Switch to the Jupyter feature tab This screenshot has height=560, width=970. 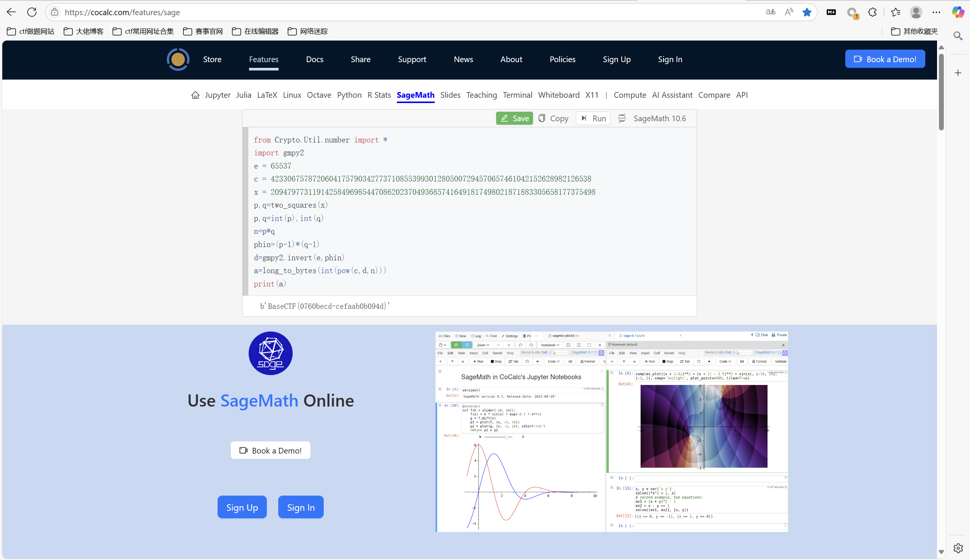coord(218,95)
